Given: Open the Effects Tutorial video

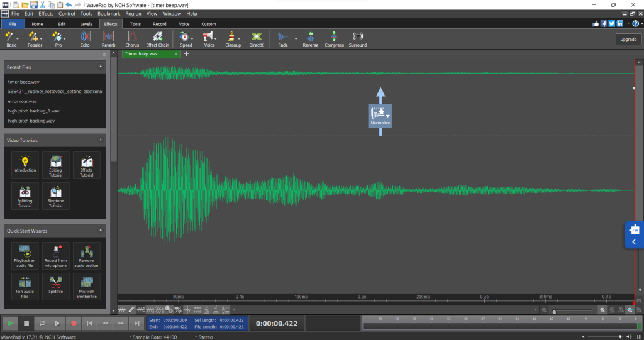Looking at the screenshot, I should (86, 165).
